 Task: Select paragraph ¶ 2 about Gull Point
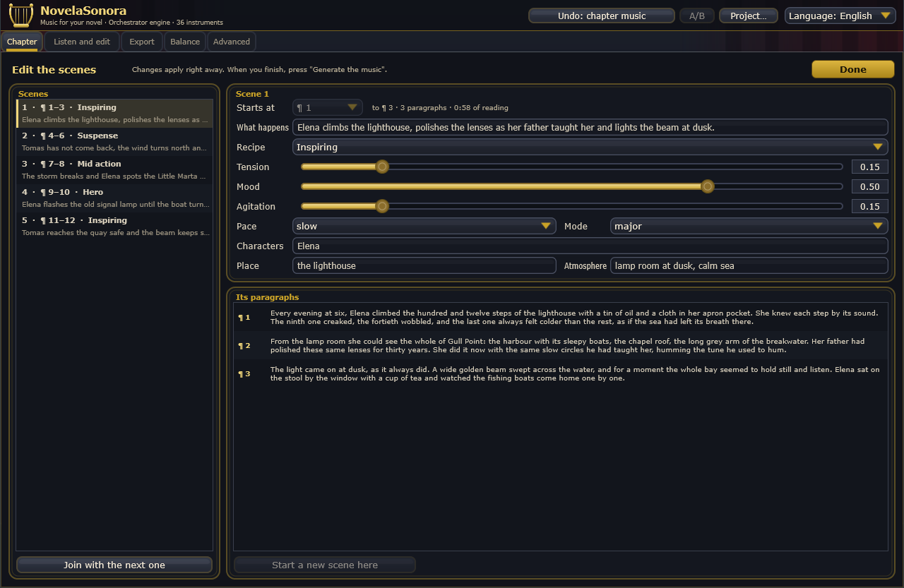click(x=561, y=345)
